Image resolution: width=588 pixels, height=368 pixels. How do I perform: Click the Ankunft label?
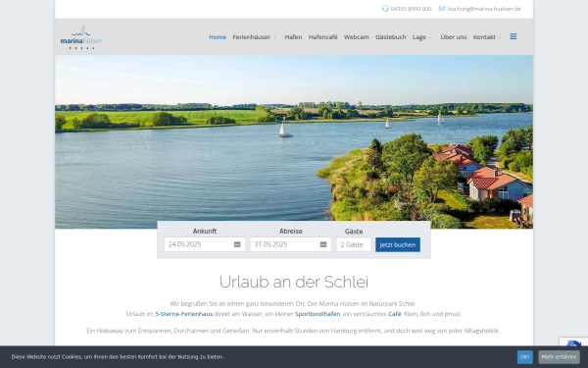pyautogui.click(x=205, y=232)
